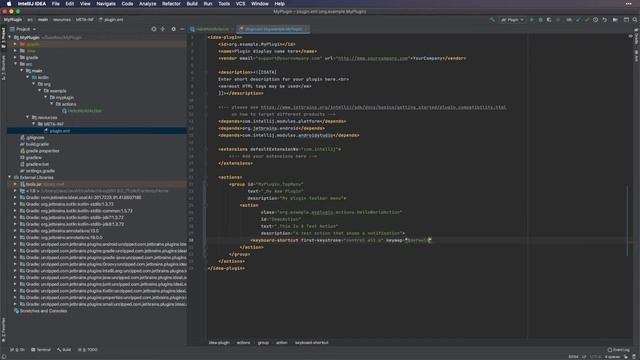
Task: Open the File menu
Action: (56, 4)
